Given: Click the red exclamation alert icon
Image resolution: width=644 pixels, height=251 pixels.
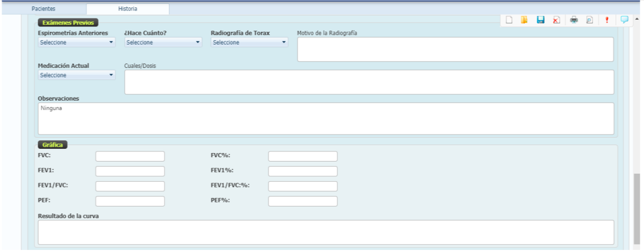Looking at the screenshot, I should pyautogui.click(x=607, y=20).
